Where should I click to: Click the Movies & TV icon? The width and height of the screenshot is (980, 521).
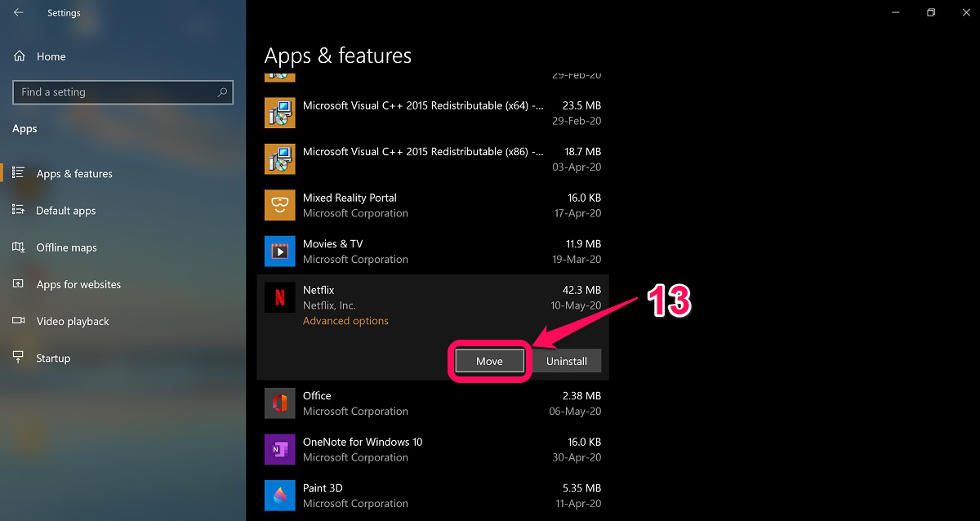[279, 252]
